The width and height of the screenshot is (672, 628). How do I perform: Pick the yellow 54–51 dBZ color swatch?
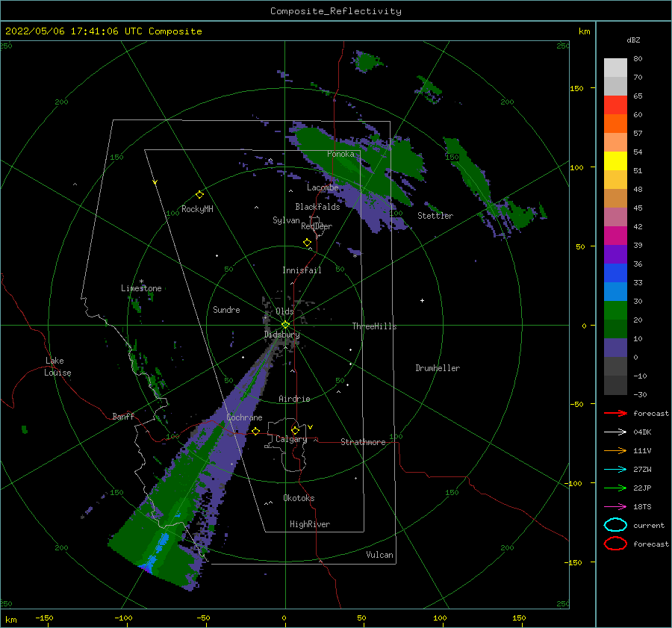pyautogui.click(x=615, y=161)
